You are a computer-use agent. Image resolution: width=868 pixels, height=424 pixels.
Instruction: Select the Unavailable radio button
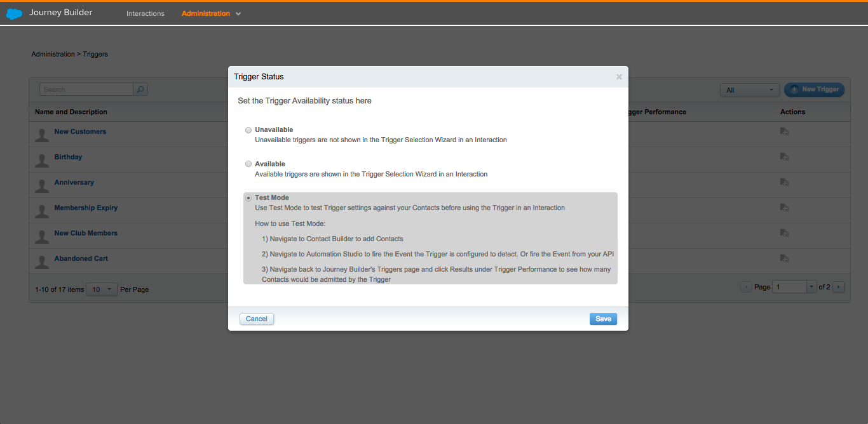click(248, 130)
